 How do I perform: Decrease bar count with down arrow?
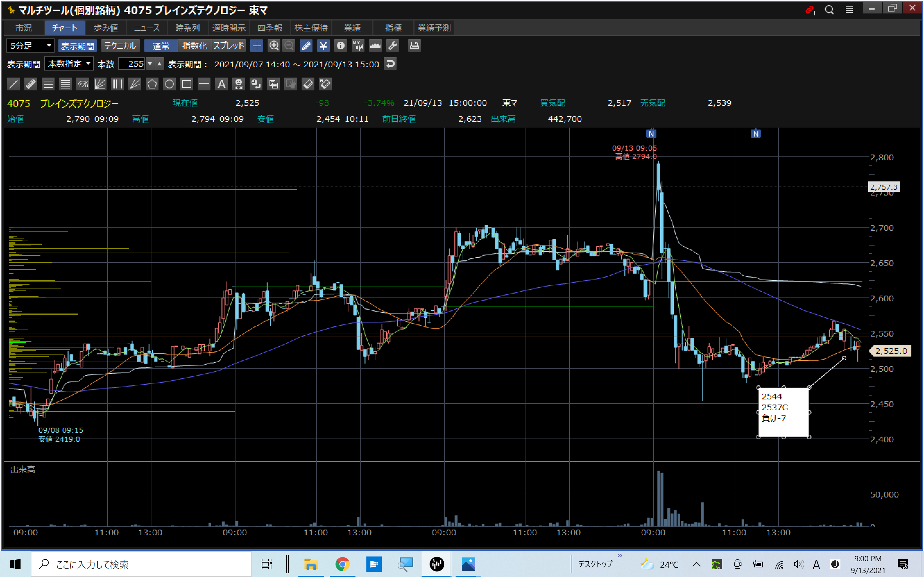150,64
